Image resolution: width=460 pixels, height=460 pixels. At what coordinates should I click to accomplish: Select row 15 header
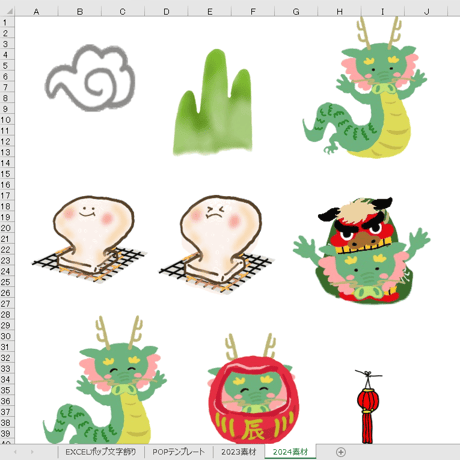coord(7,174)
